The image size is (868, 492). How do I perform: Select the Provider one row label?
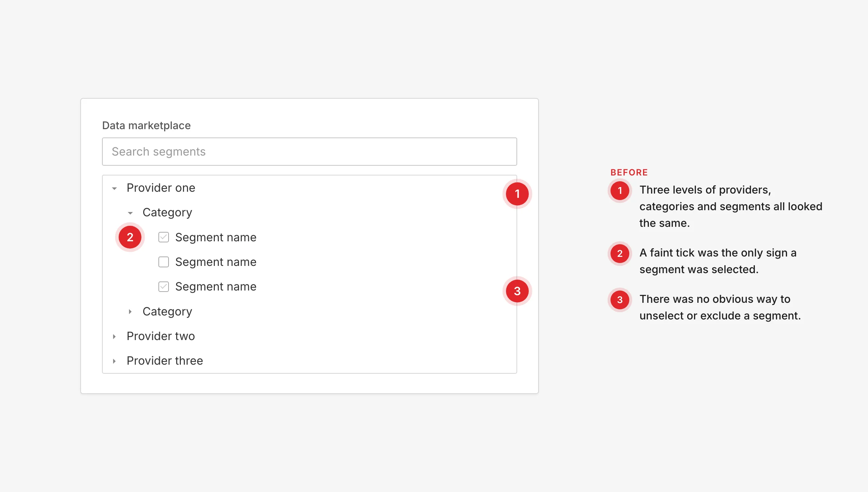tap(161, 188)
